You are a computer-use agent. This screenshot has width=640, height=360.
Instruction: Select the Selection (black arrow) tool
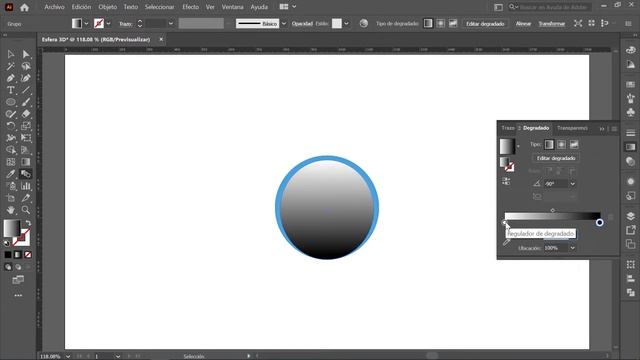[11, 54]
